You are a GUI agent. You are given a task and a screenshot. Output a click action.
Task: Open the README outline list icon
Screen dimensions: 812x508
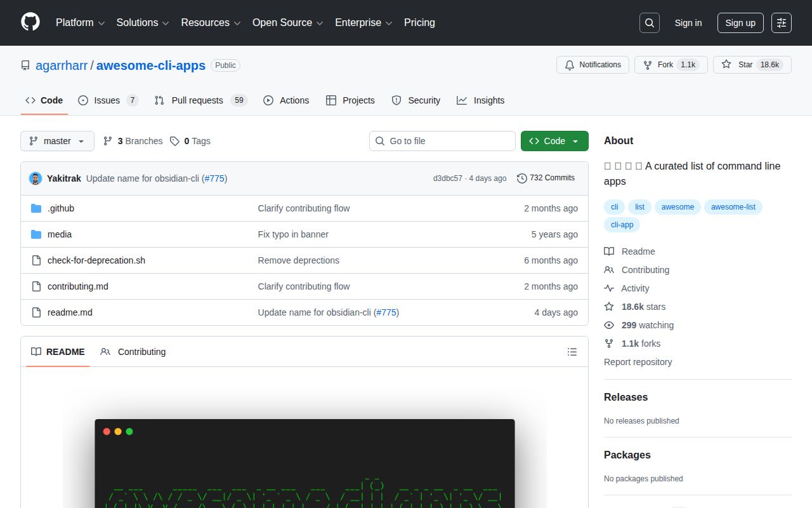coord(572,351)
